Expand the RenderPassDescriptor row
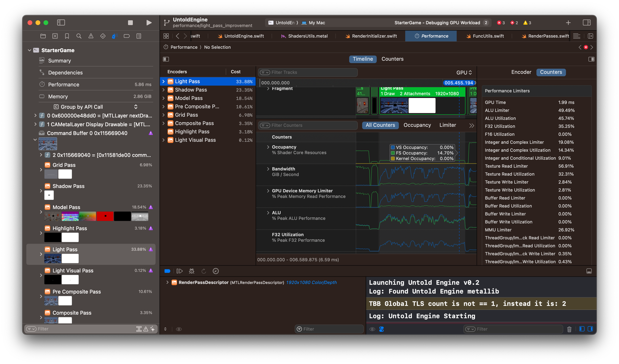 pos(167,282)
